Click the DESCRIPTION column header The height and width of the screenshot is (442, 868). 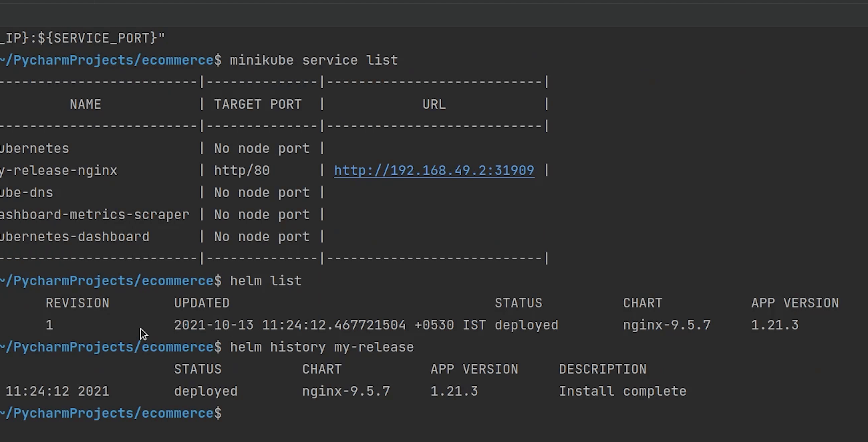(602, 369)
